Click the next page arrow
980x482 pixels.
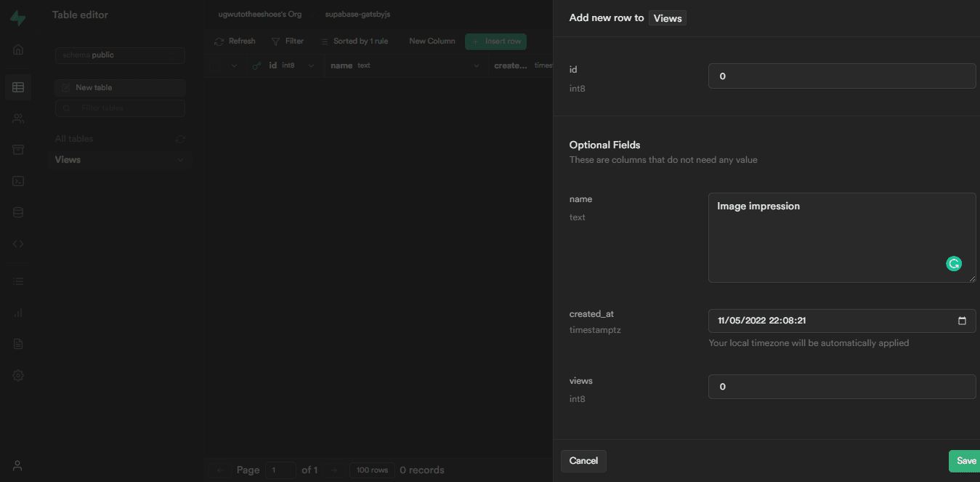click(x=333, y=470)
